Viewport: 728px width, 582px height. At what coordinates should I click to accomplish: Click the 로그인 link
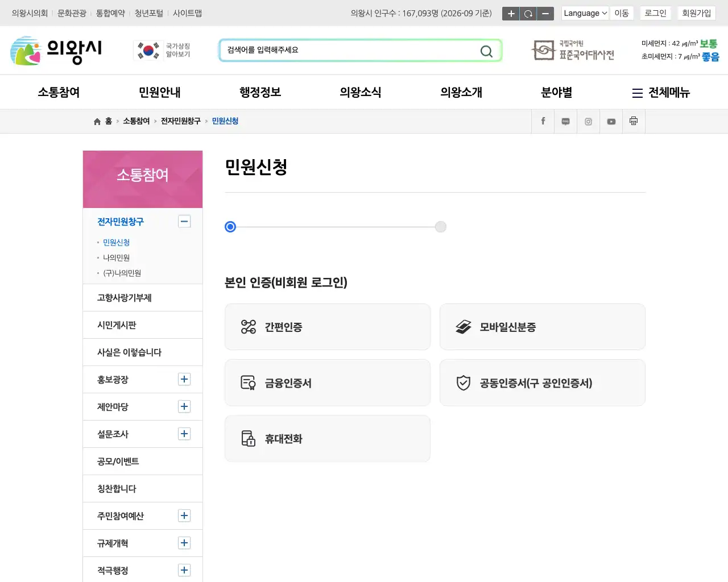coord(655,13)
